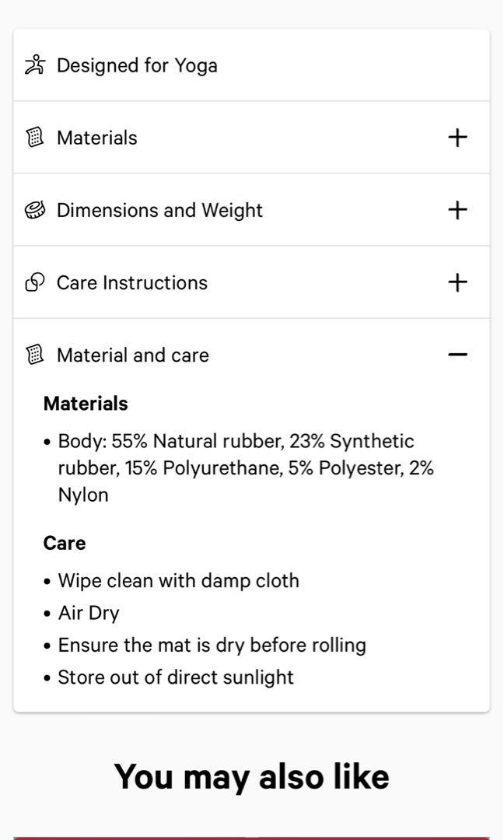
Task: Expand the Dimensions and Weight section
Action: (x=457, y=209)
